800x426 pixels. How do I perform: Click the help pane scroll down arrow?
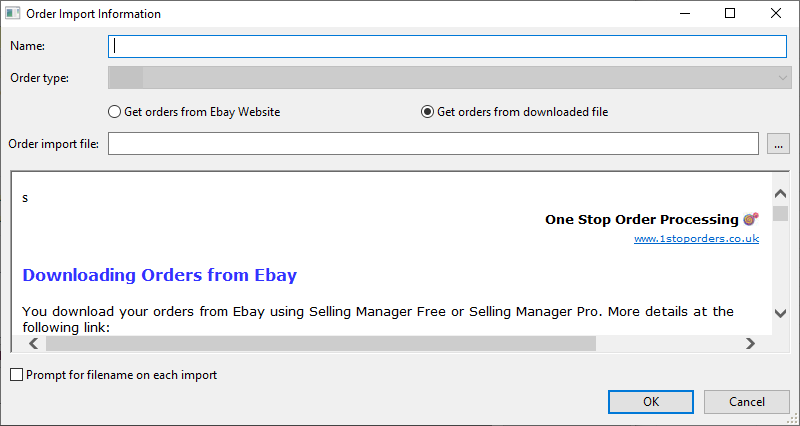click(780, 313)
